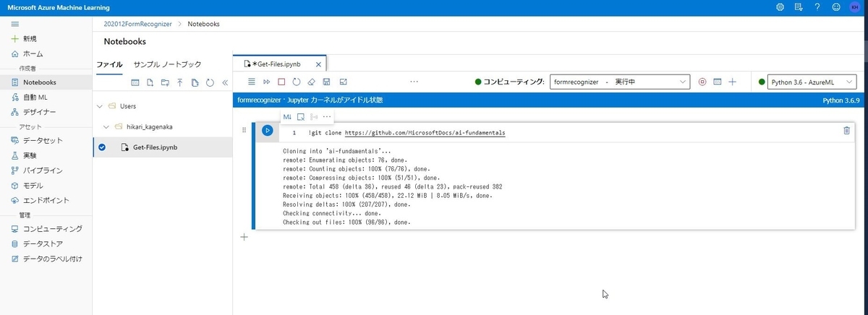Go to ホーム in the sidebar
The width and height of the screenshot is (868, 315).
(x=46, y=53)
